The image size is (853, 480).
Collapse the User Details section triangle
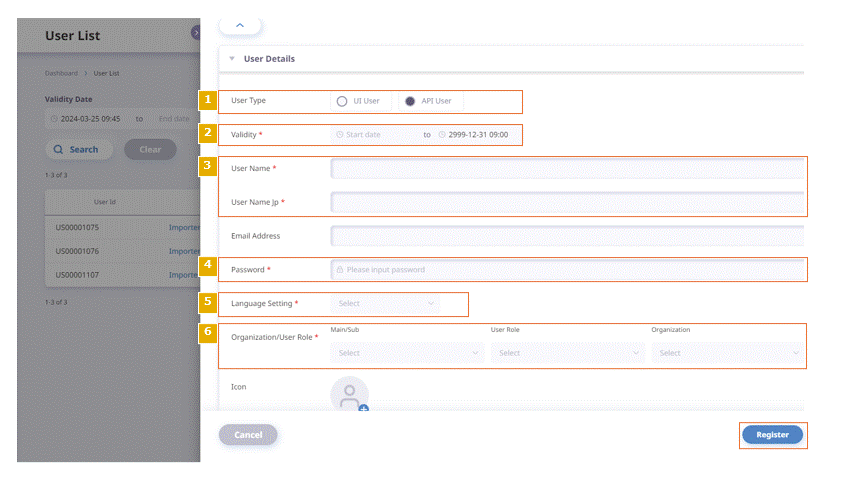pyautogui.click(x=232, y=58)
